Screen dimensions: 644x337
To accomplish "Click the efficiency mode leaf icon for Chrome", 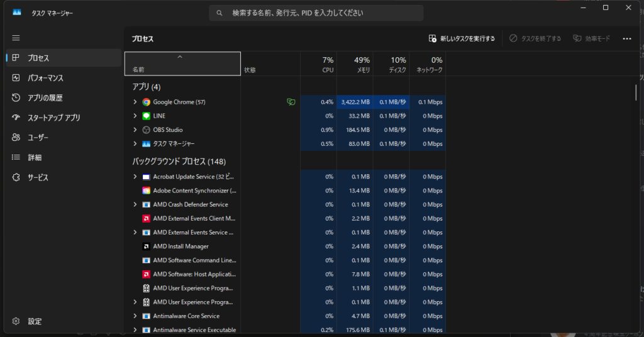I will coord(291,102).
